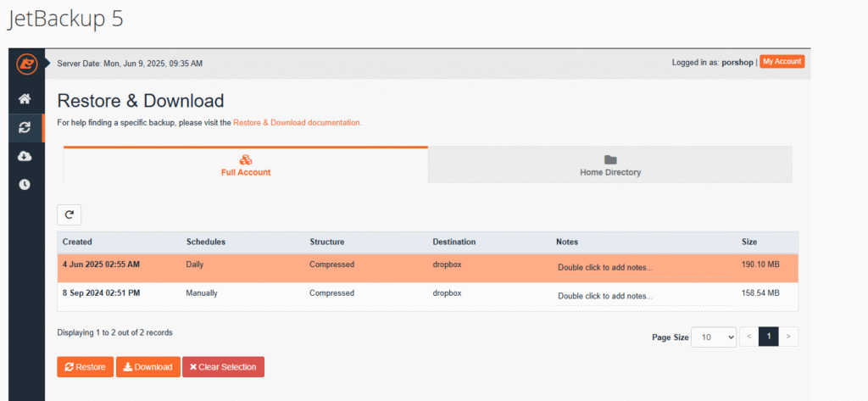Click the Download button
This screenshot has height=401, width=868.
pos(147,366)
